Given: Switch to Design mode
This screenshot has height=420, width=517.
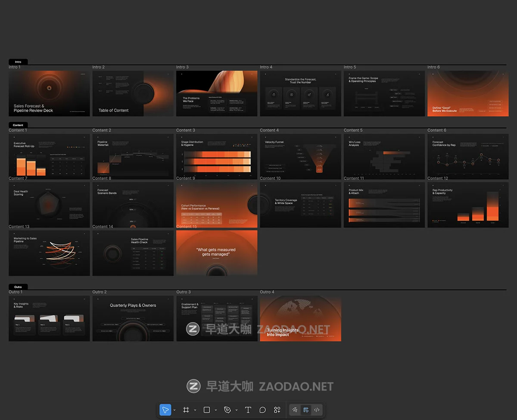Looking at the screenshot, I should pyautogui.click(x=306, y=410).
